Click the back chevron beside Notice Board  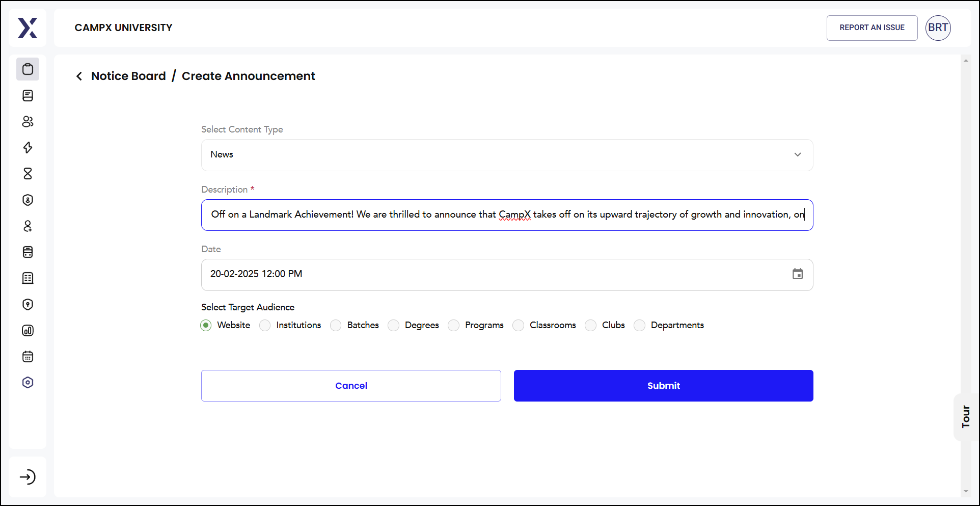pos(79,76)
